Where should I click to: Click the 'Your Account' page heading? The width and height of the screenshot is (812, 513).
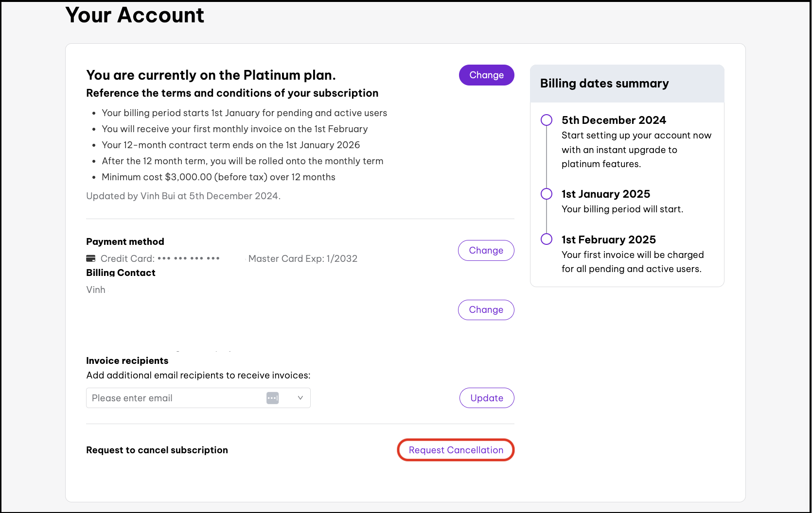click(135, 15)
